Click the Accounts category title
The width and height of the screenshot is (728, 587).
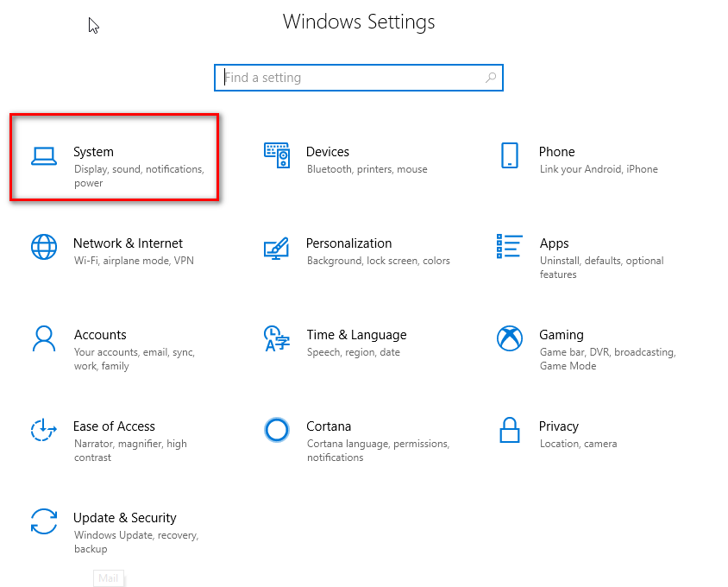pyautogui.click(x=100, y=335)
